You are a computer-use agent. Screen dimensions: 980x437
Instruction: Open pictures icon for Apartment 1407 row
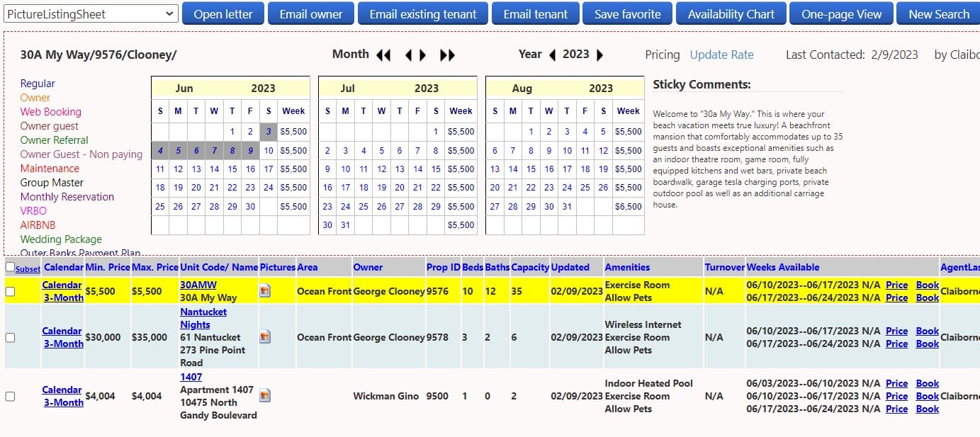(265, 396)
